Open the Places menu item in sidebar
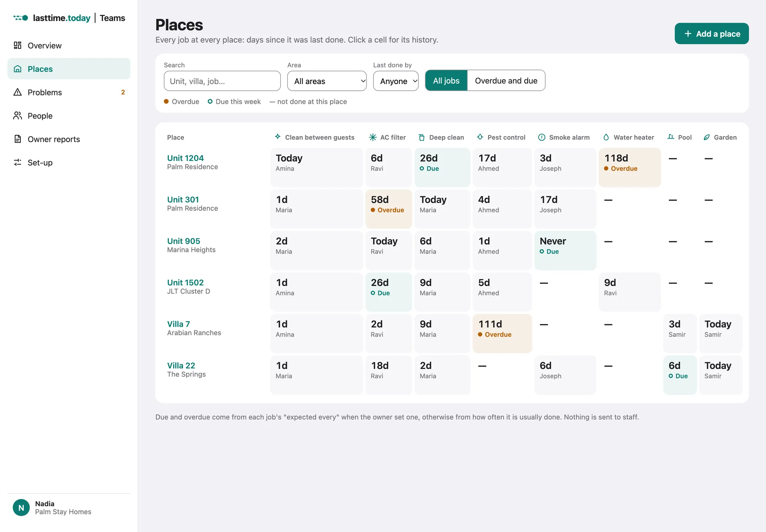 point(69,69)
